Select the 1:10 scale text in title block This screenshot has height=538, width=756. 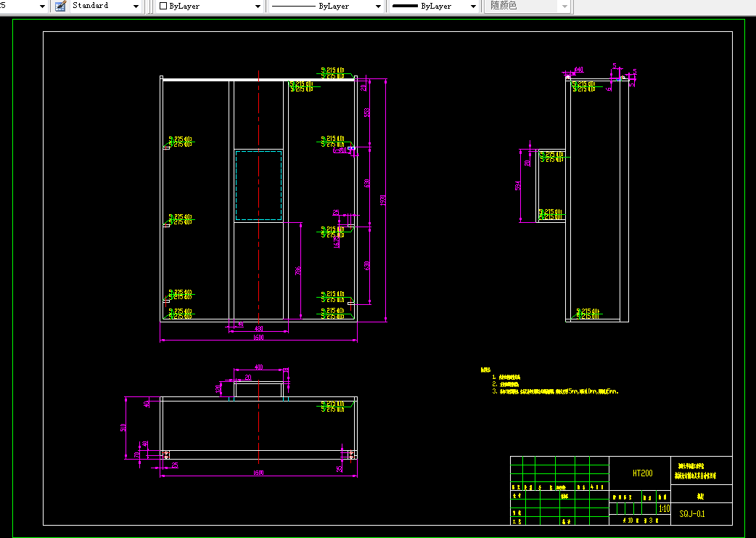[x=664, y=508]
